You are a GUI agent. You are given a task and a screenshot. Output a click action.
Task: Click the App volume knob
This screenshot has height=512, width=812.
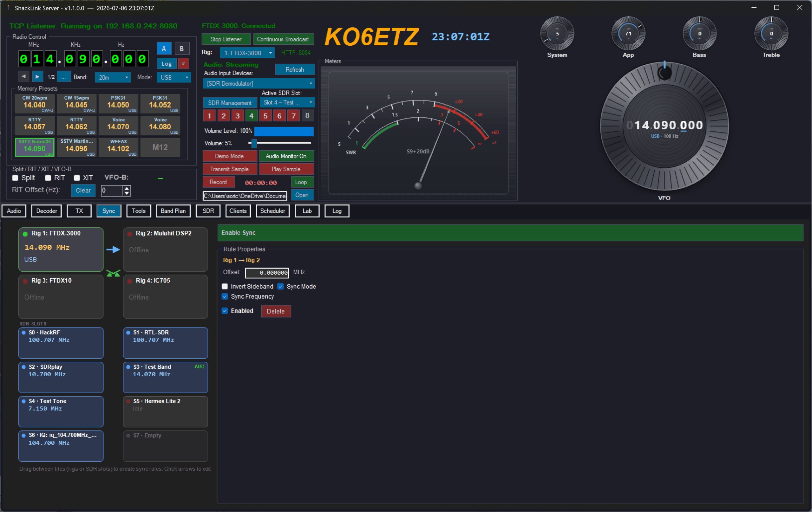(x=628, y=33)
